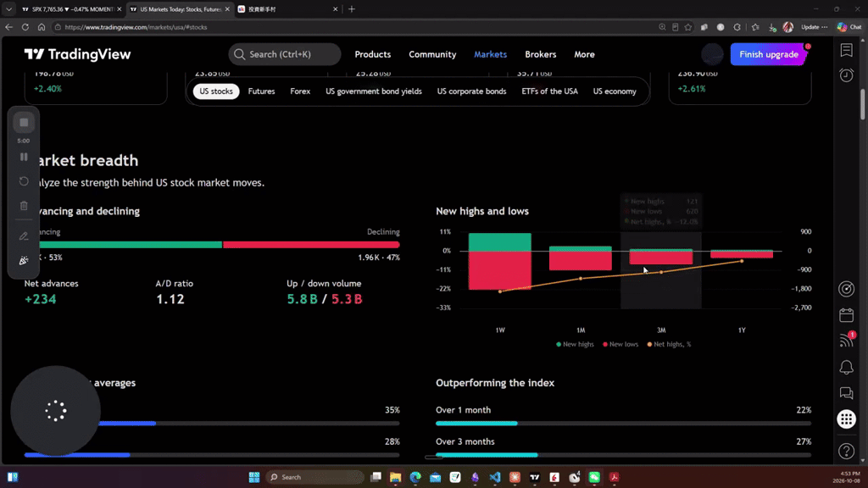
Task: Switch to the Forex tab
Action: point(300,91)
